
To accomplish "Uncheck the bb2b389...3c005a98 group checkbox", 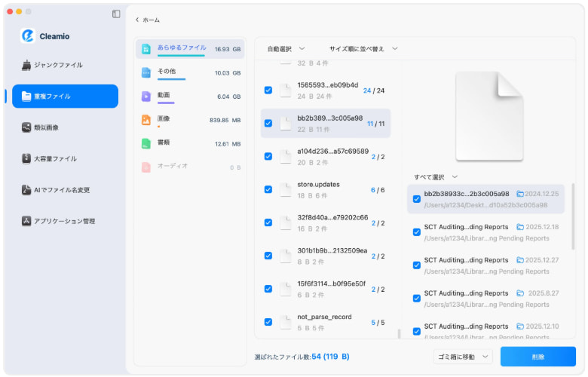I will 268,124.
